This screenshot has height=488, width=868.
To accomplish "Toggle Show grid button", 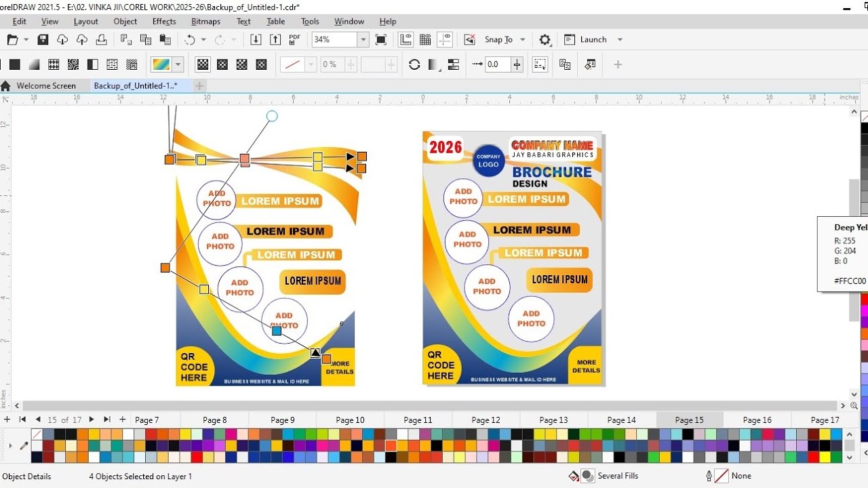I will click(x=425, y=39).
